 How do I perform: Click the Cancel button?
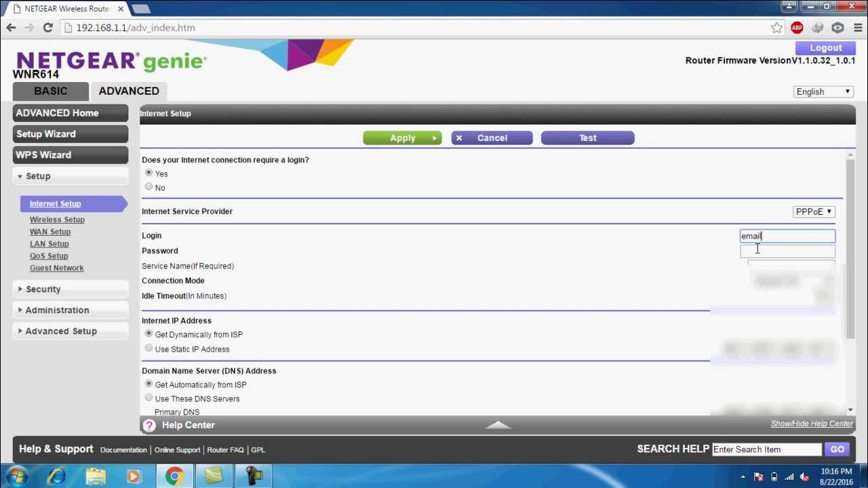click(492, 138)
